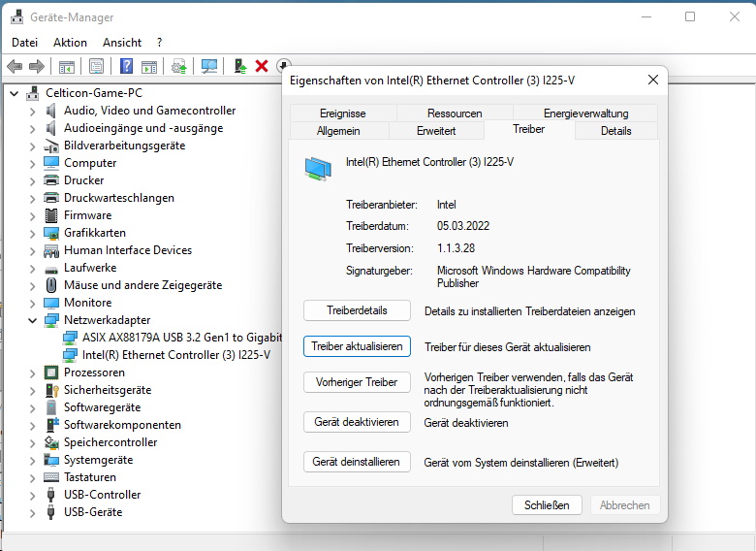Viewport: 756px width, 551px height.
Task: Show or hide the console tree pane
Action: tap(67, 66)
